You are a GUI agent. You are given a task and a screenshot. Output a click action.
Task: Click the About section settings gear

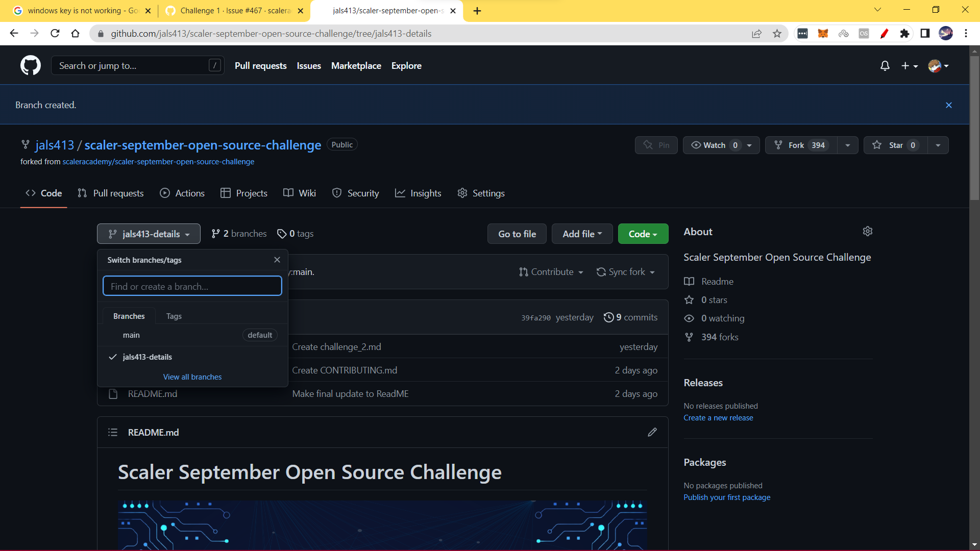[868, 231]
